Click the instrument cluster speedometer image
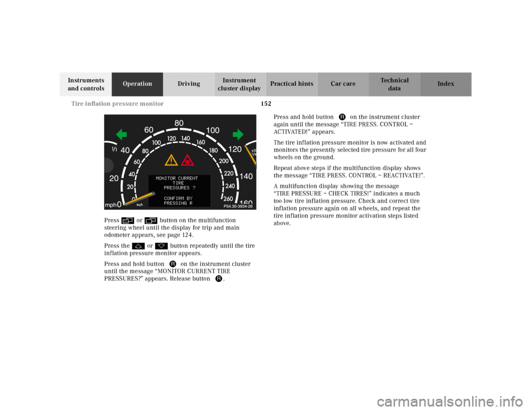 coord(180,162)
